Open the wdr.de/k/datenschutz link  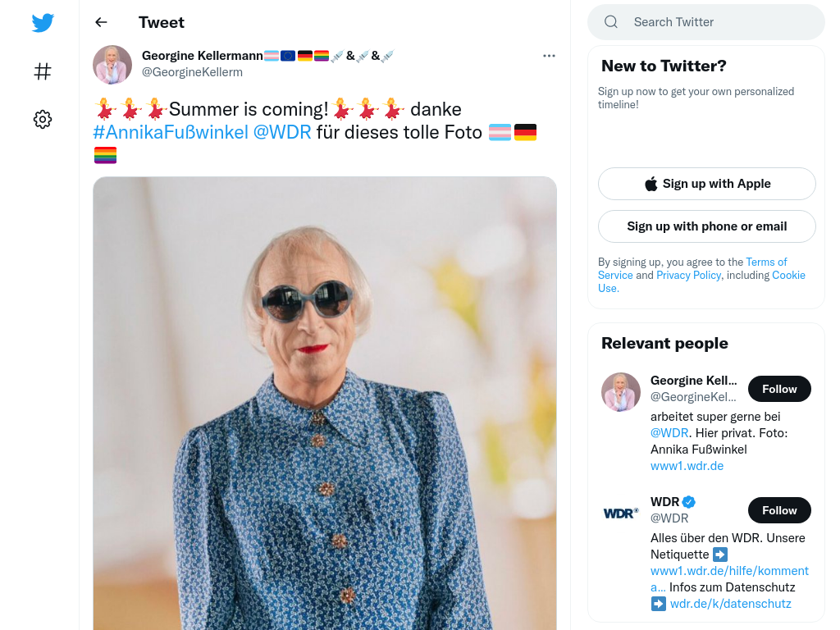(730, 604)
